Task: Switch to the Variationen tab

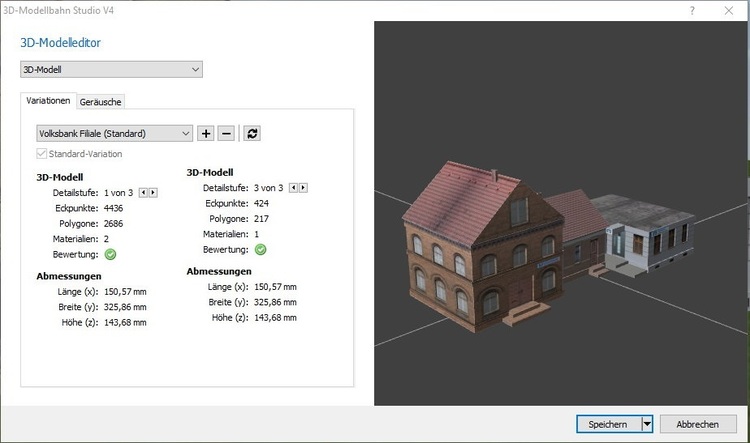Action: (48, 100)
